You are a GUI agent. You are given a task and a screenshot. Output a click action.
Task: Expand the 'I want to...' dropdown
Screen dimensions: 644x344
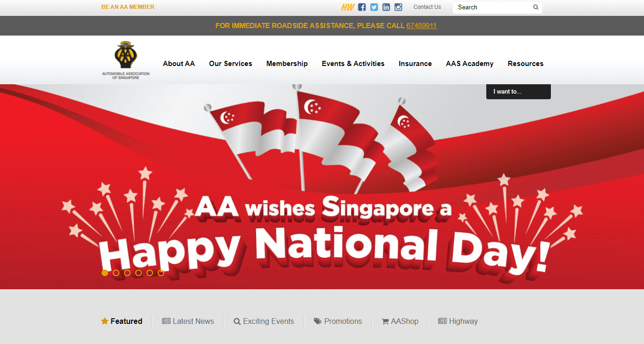(x=519, y=92)
